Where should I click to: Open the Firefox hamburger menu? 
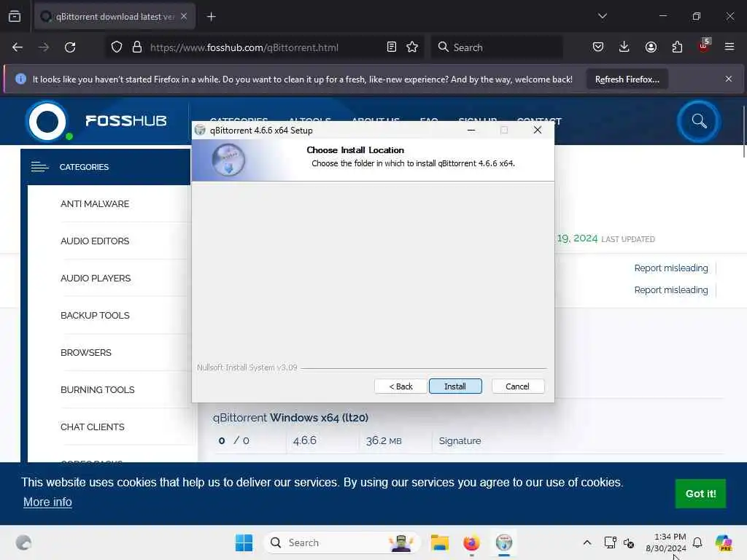[x=729, y=47]
